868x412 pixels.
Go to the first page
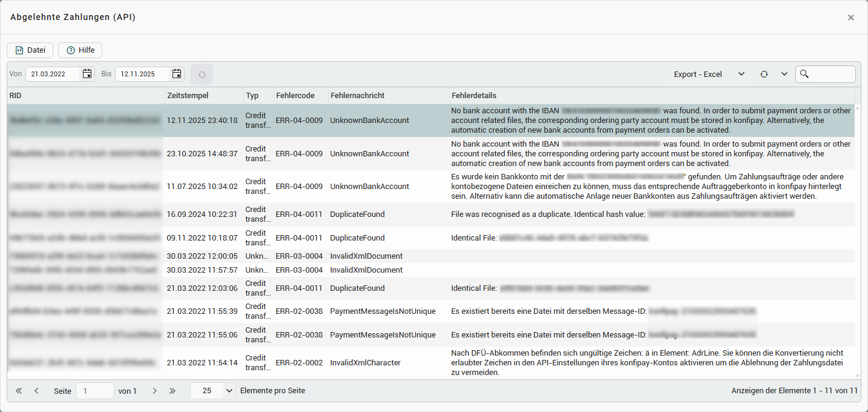point(19,391)
